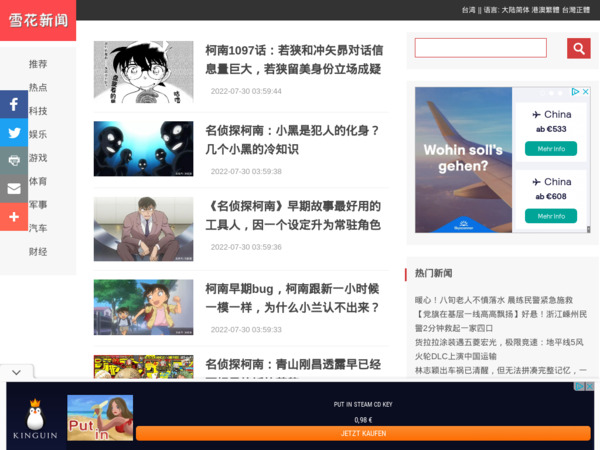The width and height of the screenshot is (600, 450).
Task: Share via email envelope icon
Action: pos(14,188)
